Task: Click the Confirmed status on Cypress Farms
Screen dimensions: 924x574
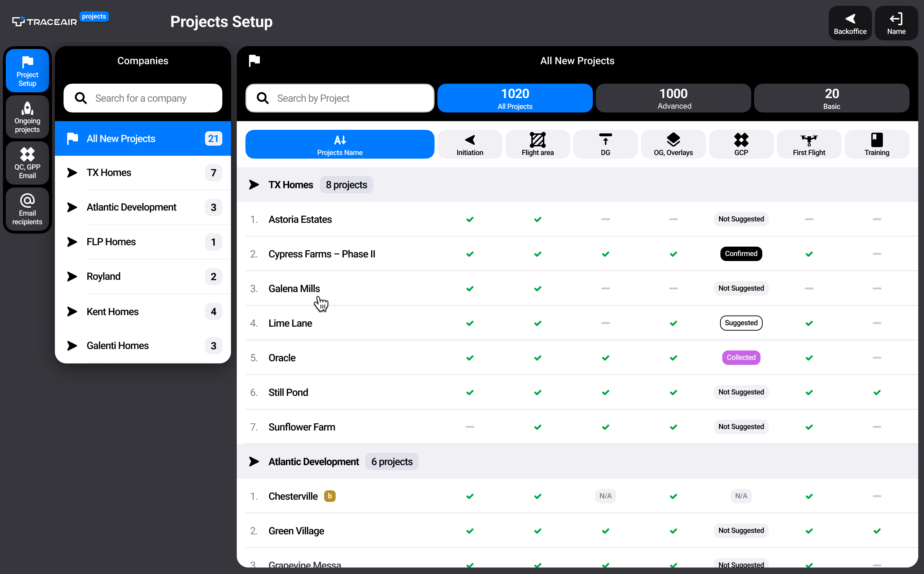Action: 741,253
